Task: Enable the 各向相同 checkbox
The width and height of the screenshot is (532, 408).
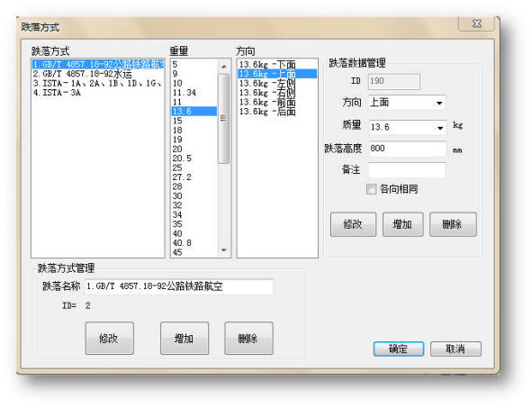Action: point(372,189)
